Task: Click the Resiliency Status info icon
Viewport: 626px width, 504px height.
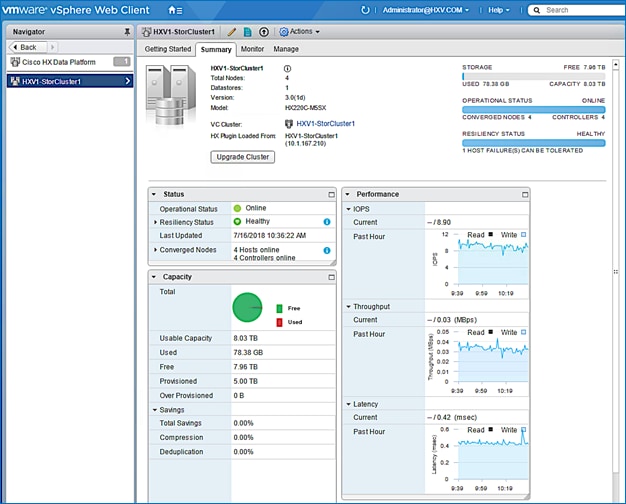Action: (327, 222)
